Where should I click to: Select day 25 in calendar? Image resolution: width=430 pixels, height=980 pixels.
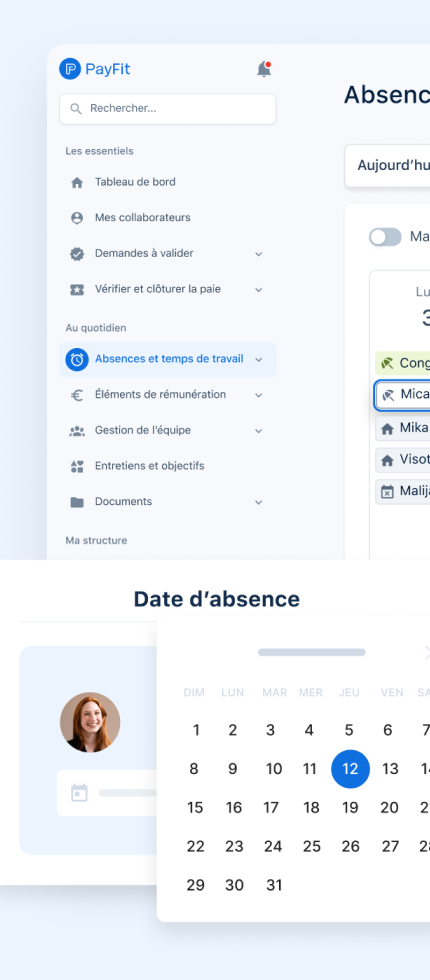(x=311, y=846)
